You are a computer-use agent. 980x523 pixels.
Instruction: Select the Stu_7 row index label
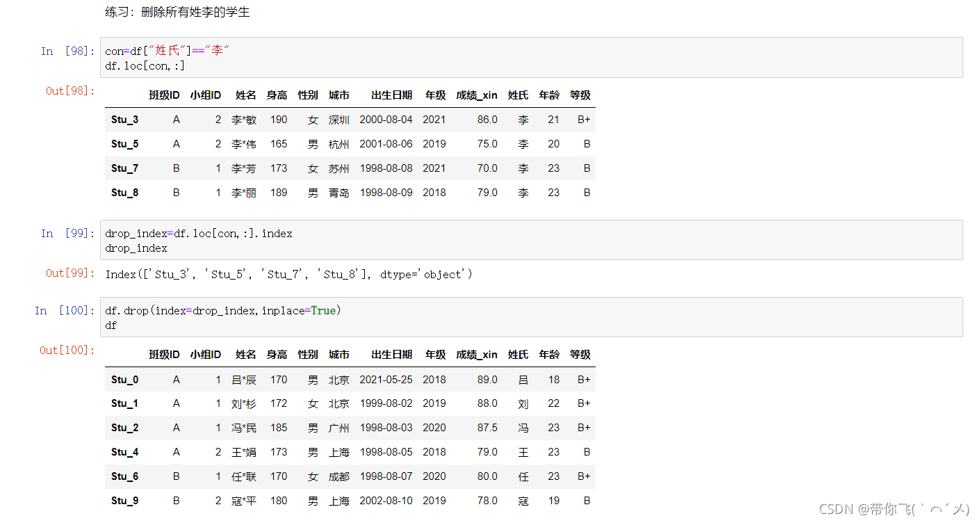tap(124, 168)
